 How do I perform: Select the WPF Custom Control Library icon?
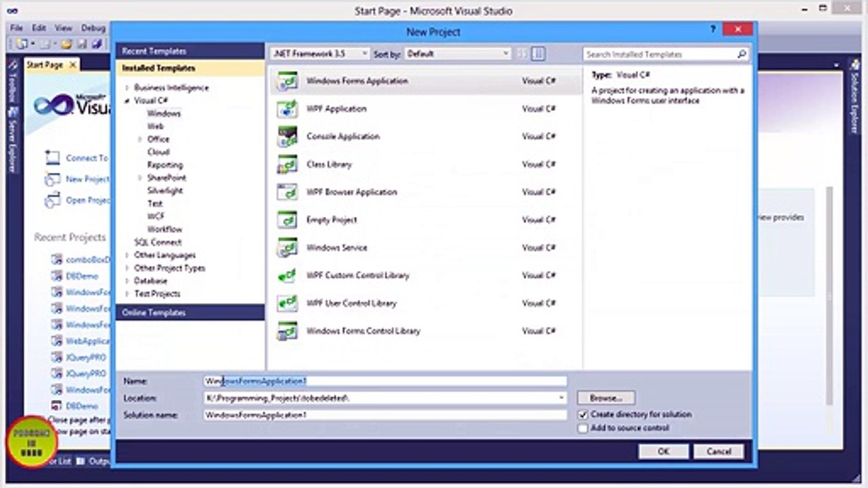click(x=288, y=275)
